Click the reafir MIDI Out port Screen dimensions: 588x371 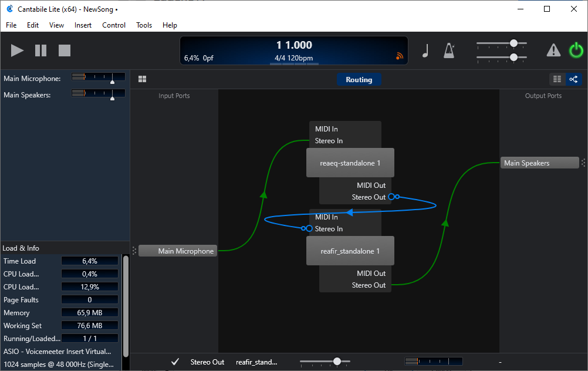tap(371, 274)
